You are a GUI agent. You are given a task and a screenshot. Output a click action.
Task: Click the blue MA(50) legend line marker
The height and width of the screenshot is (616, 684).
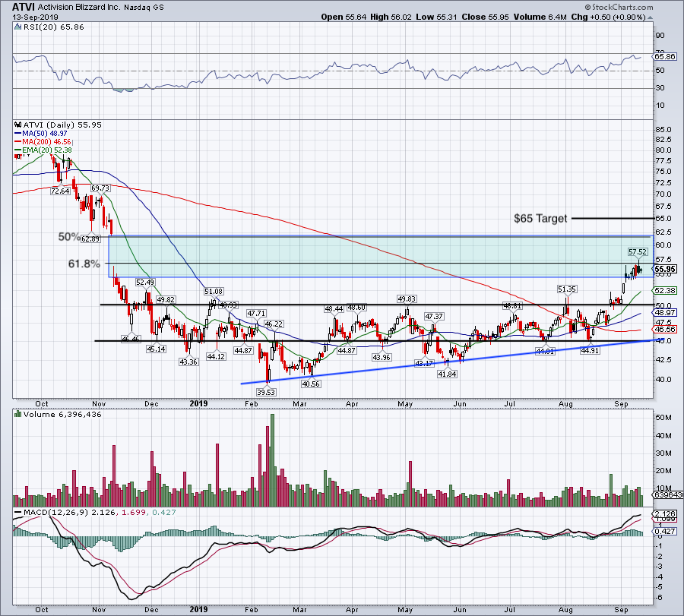[18, 134]
